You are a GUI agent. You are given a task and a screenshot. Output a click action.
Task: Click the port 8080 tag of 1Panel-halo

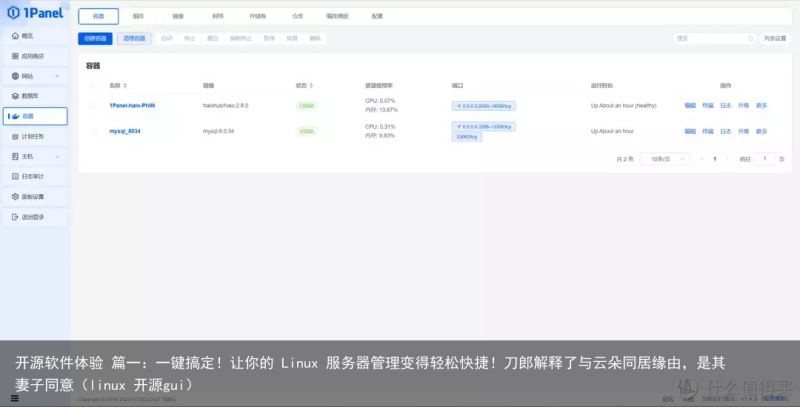pyautogui.click(x=484, y=106)
